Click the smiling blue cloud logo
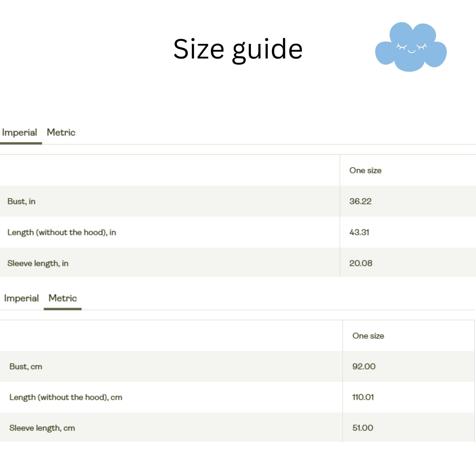The width and height of the screenshot is (476, 476). pos(411,47)
